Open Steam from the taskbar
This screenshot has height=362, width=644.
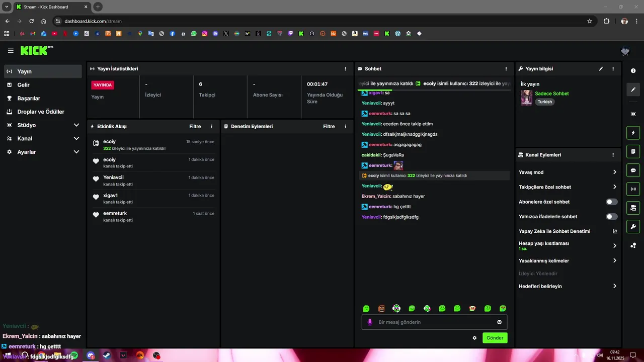point(107,355)
